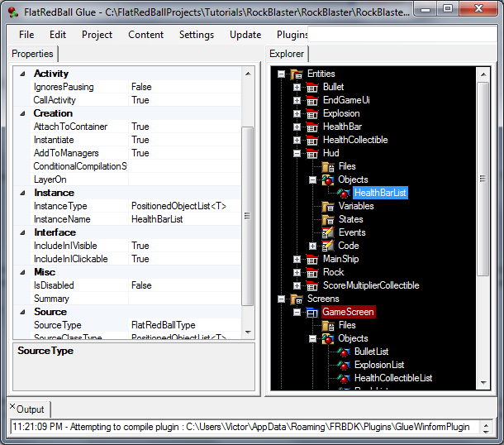This screenshot has height=445, width=504.
Task: Collapse the GameScreen node
Action: tap(297, 312)
